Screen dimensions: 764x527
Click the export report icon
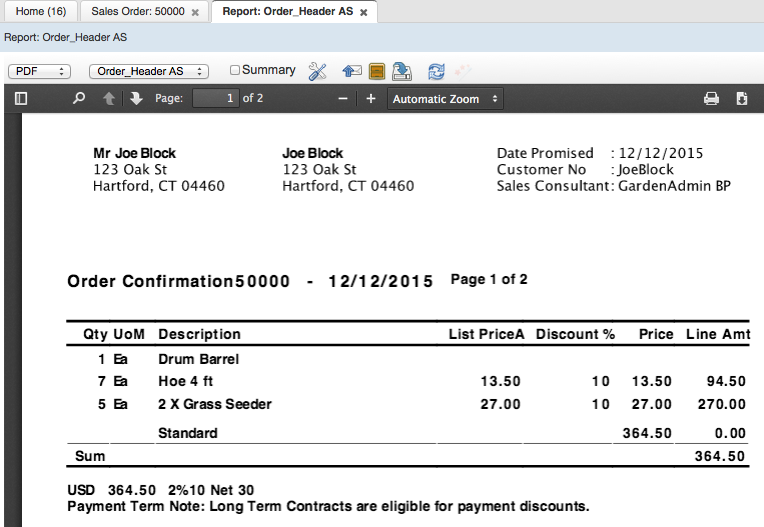[402, 71]
